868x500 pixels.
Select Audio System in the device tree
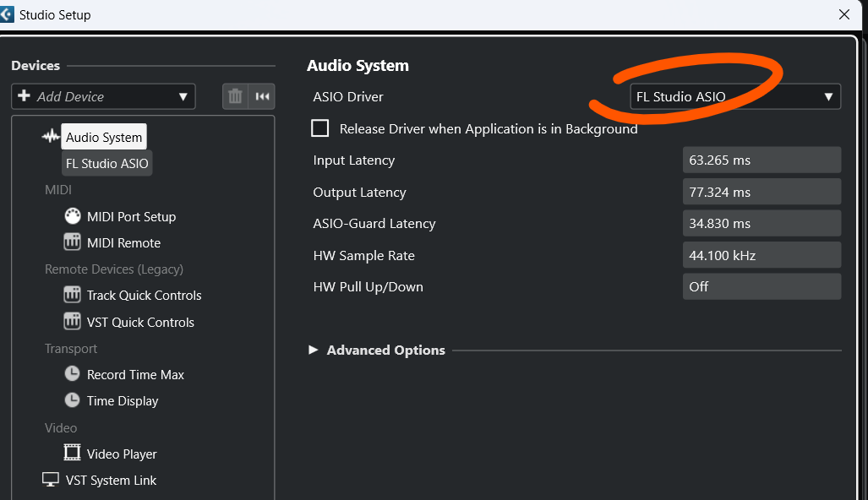click(x=104, y=137)
